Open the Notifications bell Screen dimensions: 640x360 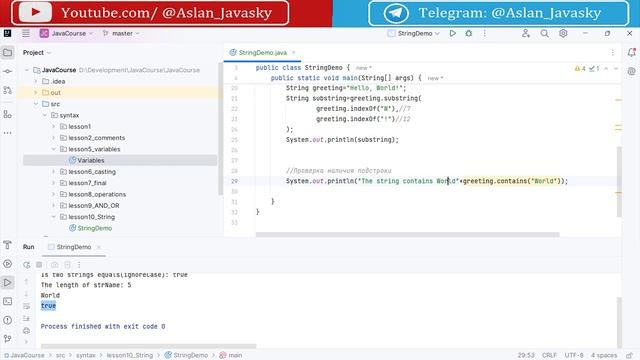pos(631,52)
